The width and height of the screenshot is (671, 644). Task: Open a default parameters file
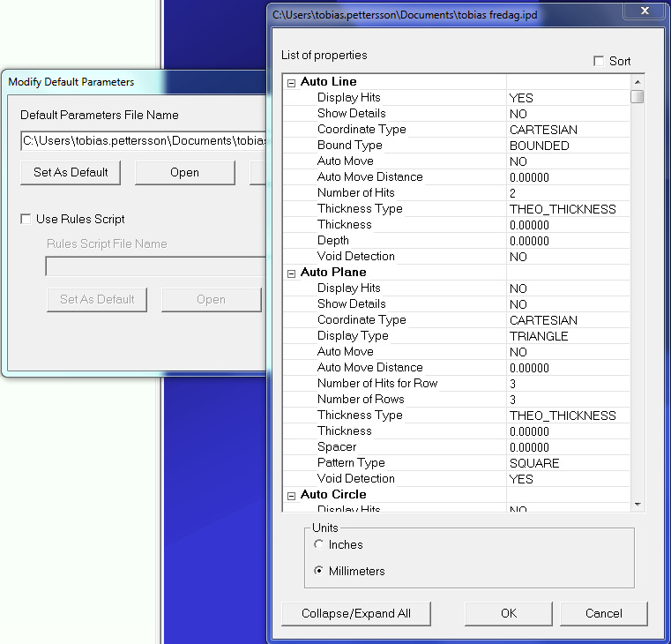(185, 173)
